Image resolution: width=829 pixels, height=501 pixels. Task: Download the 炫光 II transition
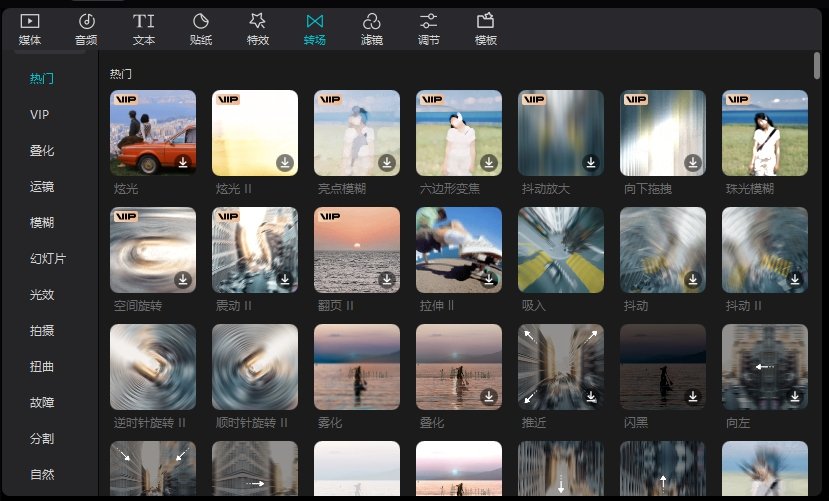(285, 163)
